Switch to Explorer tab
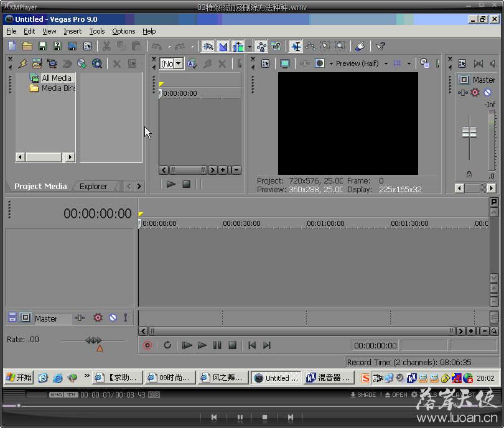This screenshot has width=504, height=428. coord(93,187)
